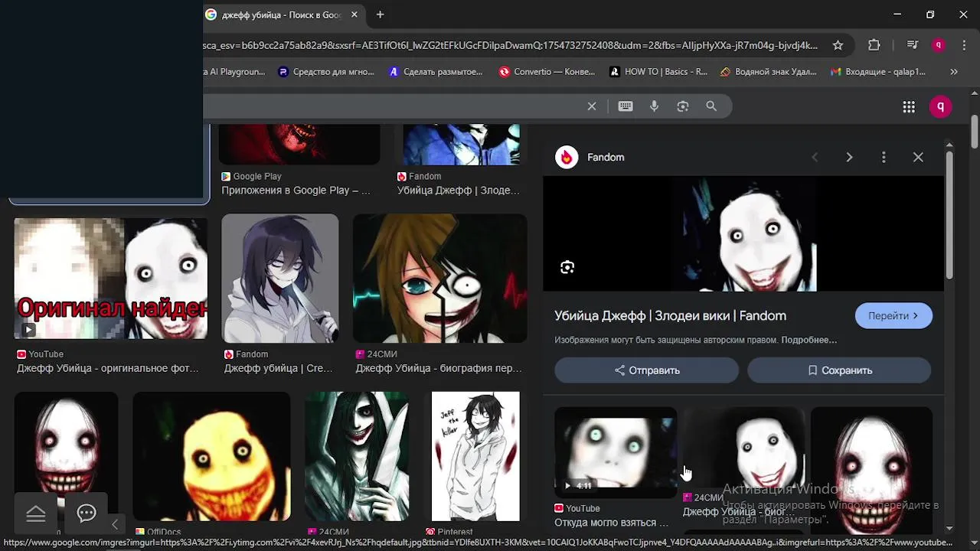Image resolution: width=980 pixels, height=551 pixels.
Task: Open 'Откуда могло взяться ...' related caption
Action: (x=612, y=523)
